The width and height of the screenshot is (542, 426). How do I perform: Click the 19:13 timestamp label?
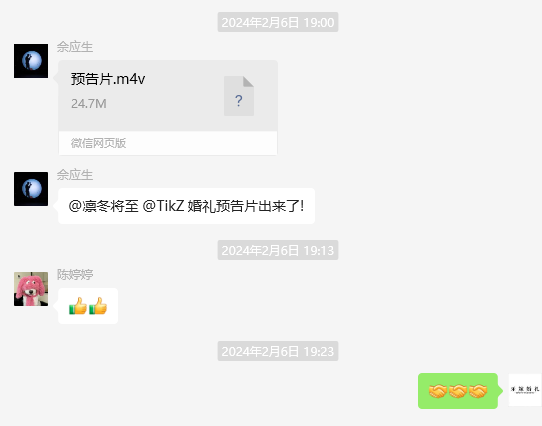point(278,250)
